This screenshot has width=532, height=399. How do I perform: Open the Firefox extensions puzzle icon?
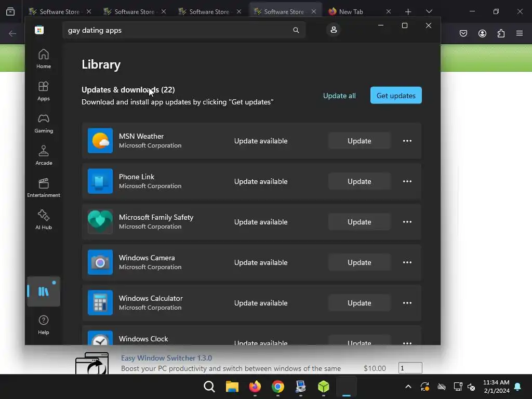coord(501,33)
